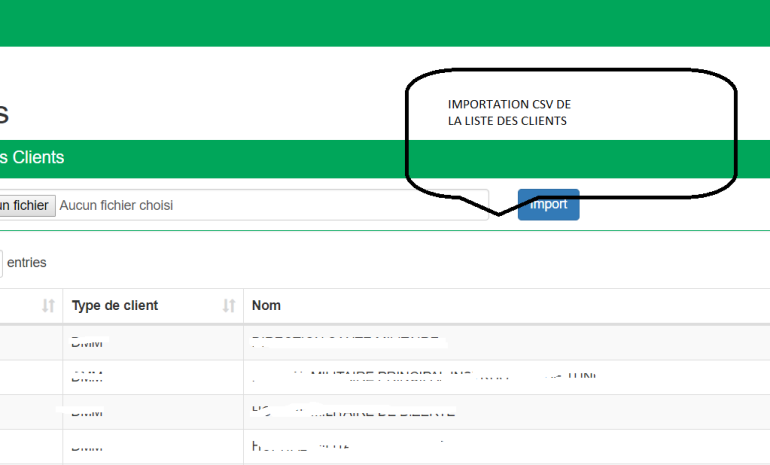Sort the table by Nom column
The image size is (770, 465).
[x=266, y=306]
